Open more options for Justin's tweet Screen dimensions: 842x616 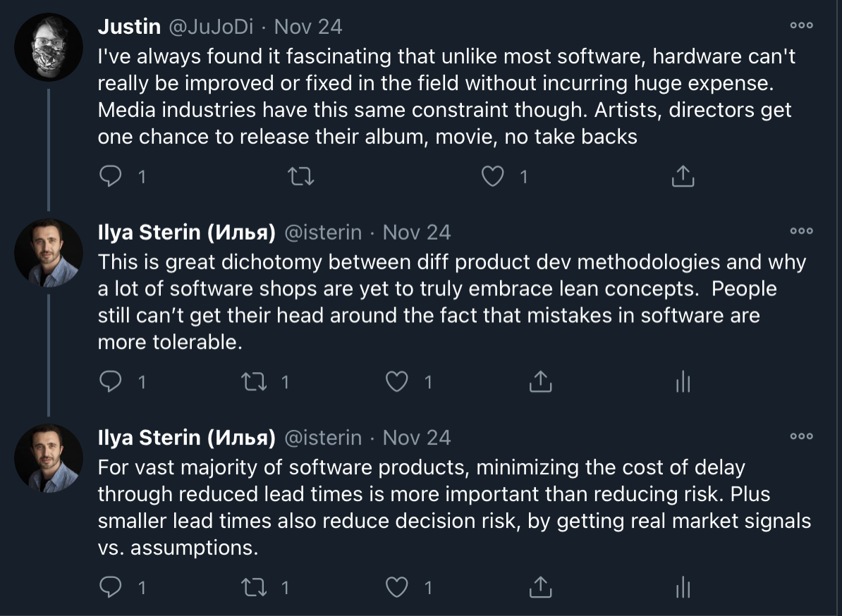pyautogui.click(x=801, y=25)
